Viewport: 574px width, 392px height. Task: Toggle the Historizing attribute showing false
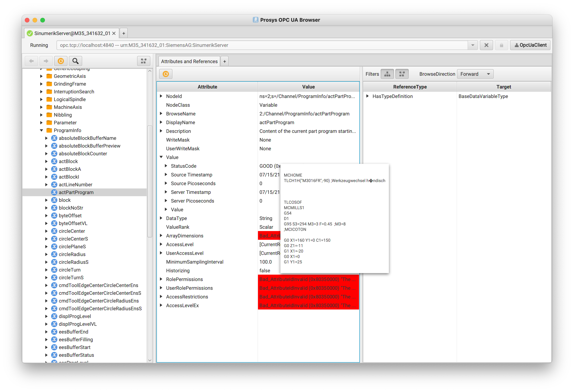pos(265,271)
